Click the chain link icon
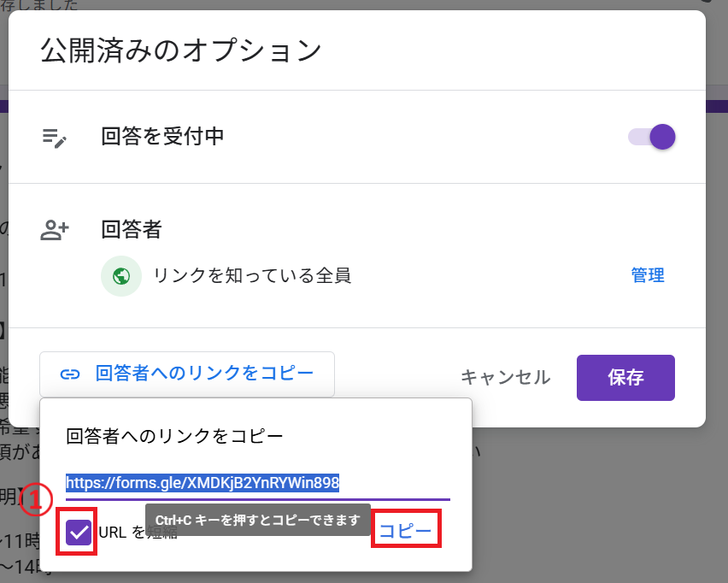This screenshot has width=728, height=583. point(70,374)
